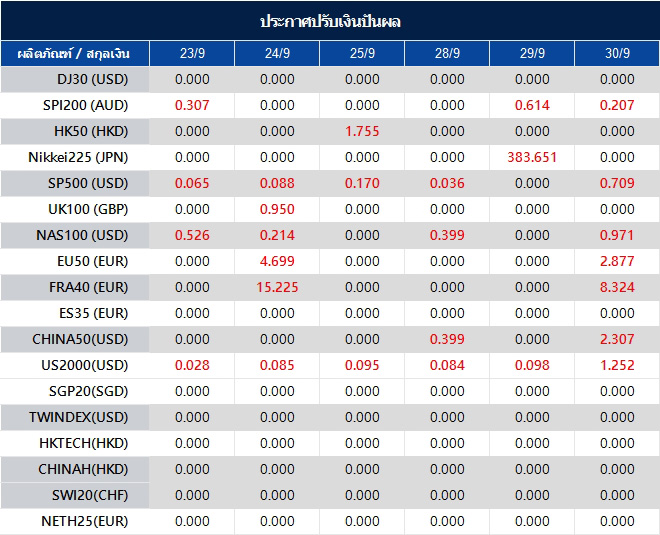Click SP500 value 0.036
The image size is (660, 535).
(x=447, y=184)
